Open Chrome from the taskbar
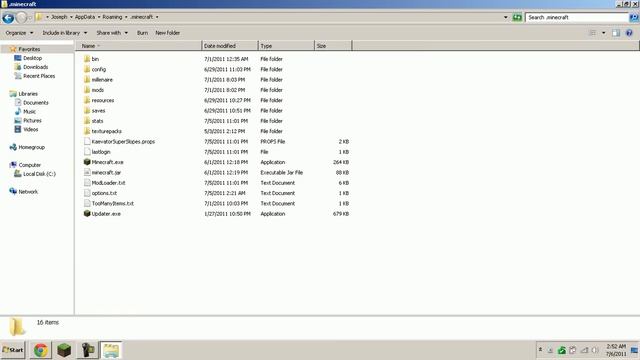 40,350
